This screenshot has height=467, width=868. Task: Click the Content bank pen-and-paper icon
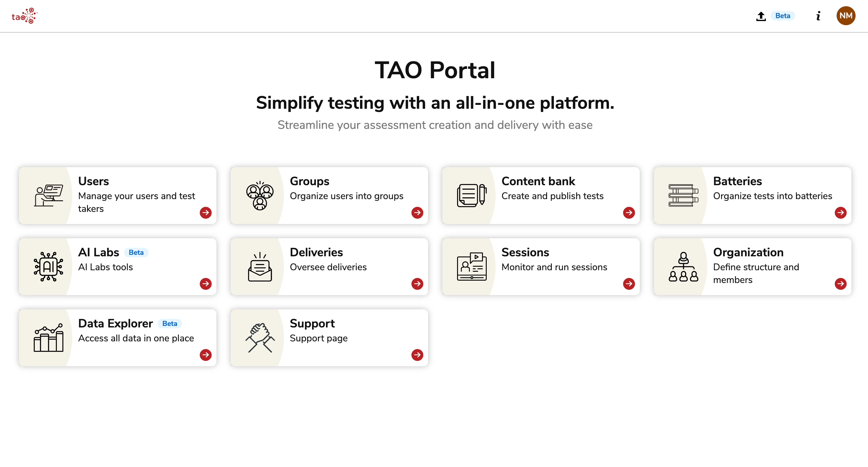pyautogui.click(x=471, y=196)
